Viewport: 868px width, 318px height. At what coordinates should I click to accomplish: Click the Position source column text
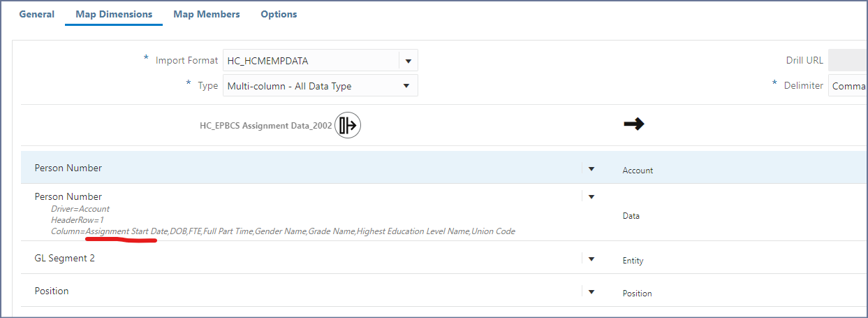pos(52,291)
